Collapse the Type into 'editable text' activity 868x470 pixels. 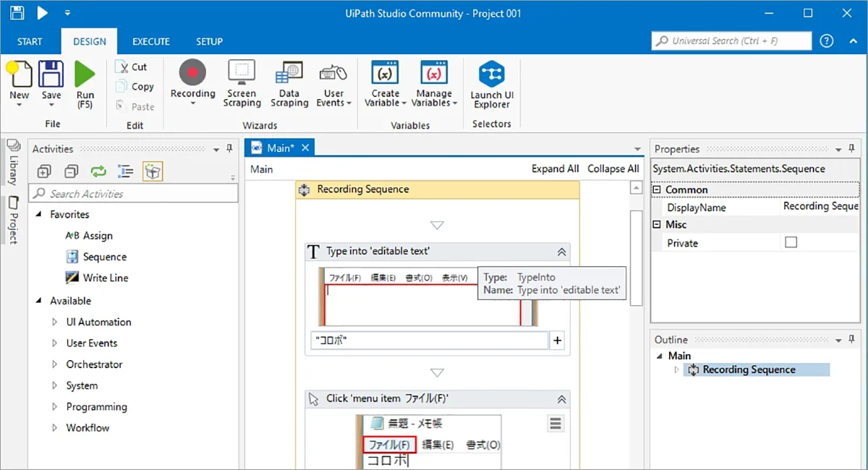tap(561, 252)
